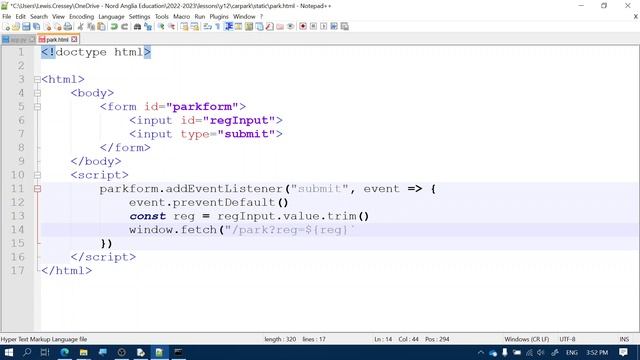Toggle the Function List panel icon
This screenshot has height=360, width=640.
(269, 27)
